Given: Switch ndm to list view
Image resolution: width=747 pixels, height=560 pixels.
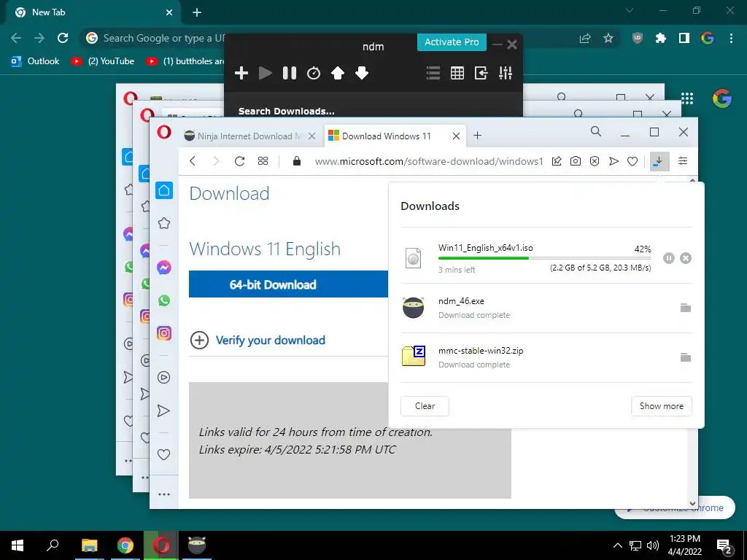Looking at the screenshot, I should click(433, 73).
